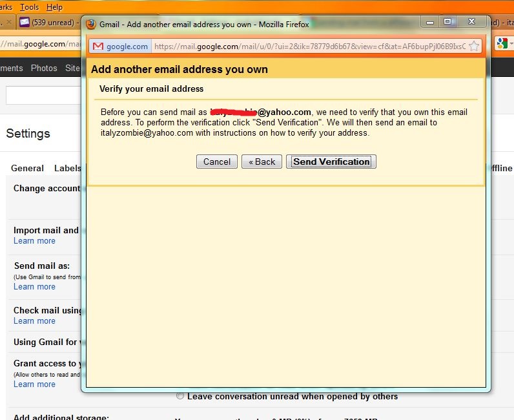Click the Change account settings label
514x420 pixels.
click(47, 188)
